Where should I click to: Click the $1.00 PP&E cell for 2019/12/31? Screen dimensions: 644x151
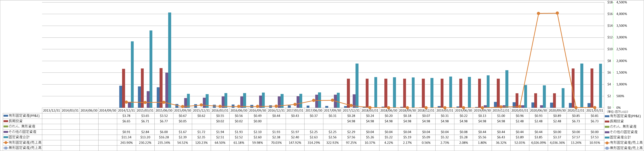coord(501,116)
